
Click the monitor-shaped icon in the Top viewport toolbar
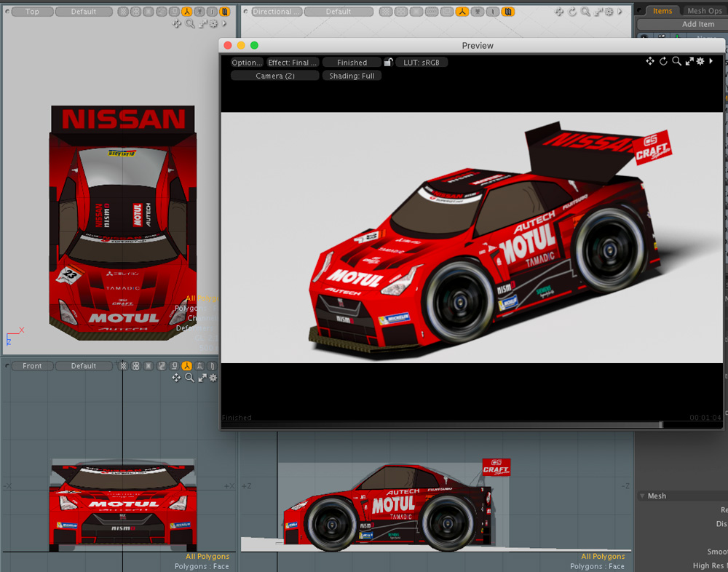174,12
